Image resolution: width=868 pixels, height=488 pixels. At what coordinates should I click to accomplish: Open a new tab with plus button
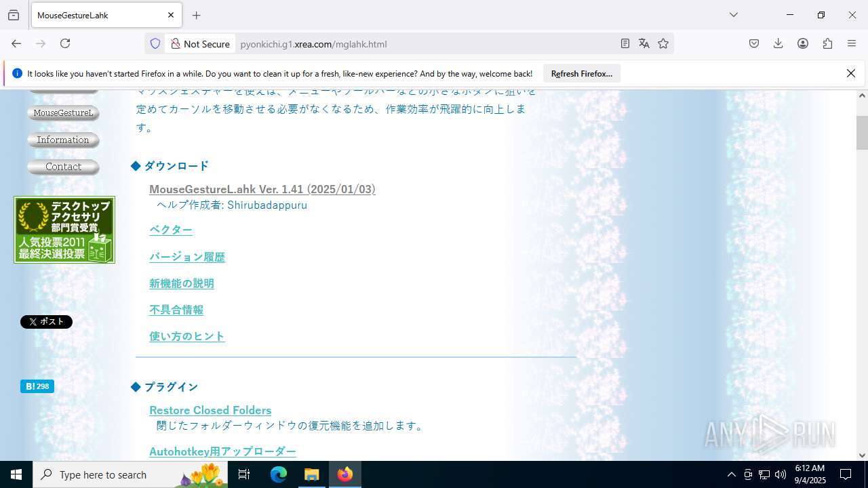click(197, 15)
